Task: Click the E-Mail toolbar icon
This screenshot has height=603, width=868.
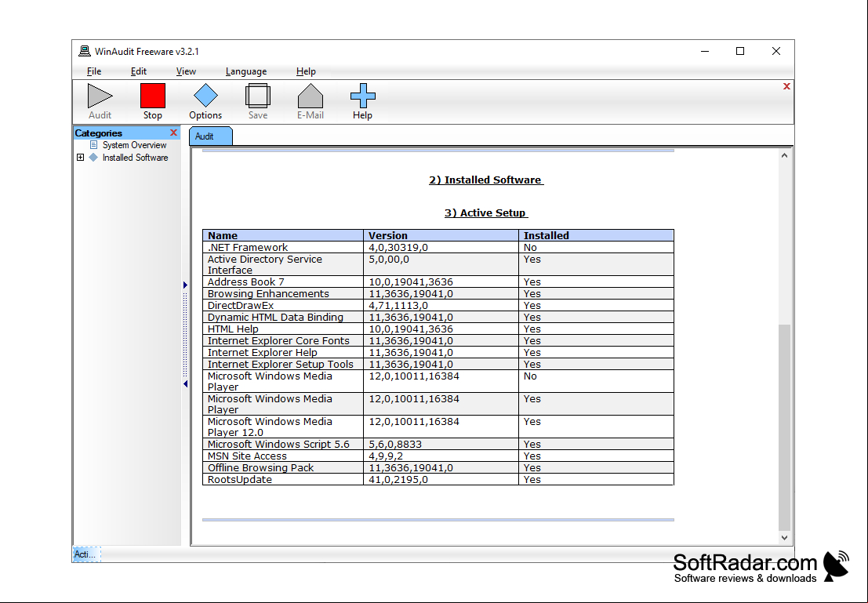Action: tap(311, 101)
